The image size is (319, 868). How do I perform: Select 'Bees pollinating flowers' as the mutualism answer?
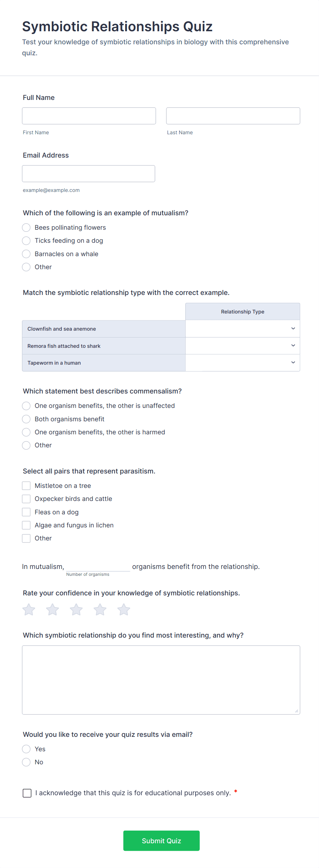[26, 227]
